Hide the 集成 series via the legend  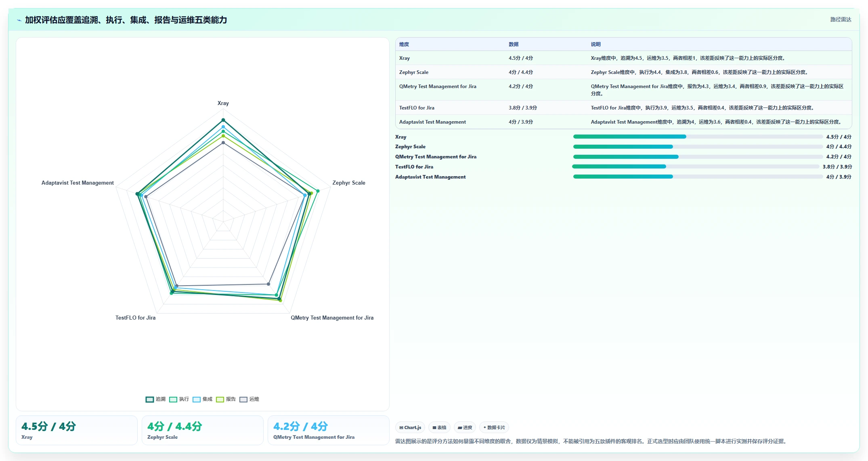tap(202, 399)
